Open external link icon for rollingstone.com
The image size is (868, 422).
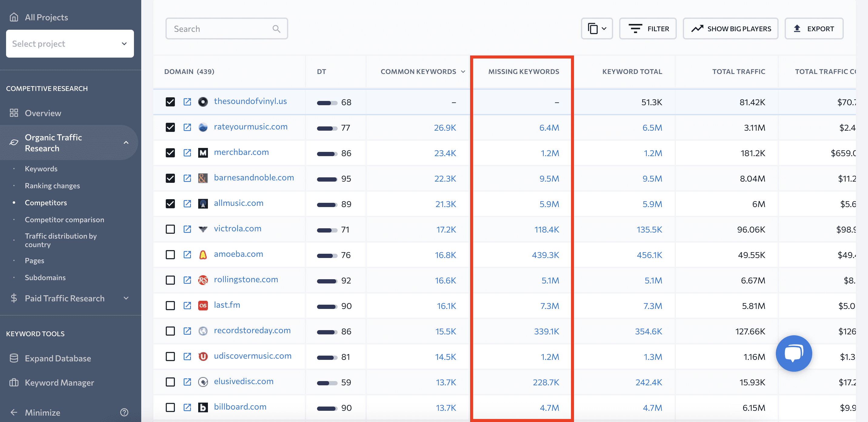[187, 280]
